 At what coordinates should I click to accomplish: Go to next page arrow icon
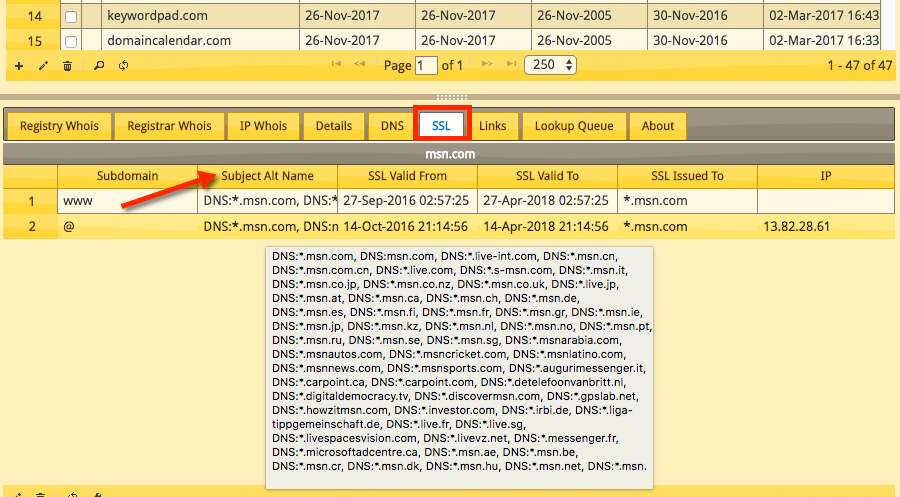coord(487,64)
